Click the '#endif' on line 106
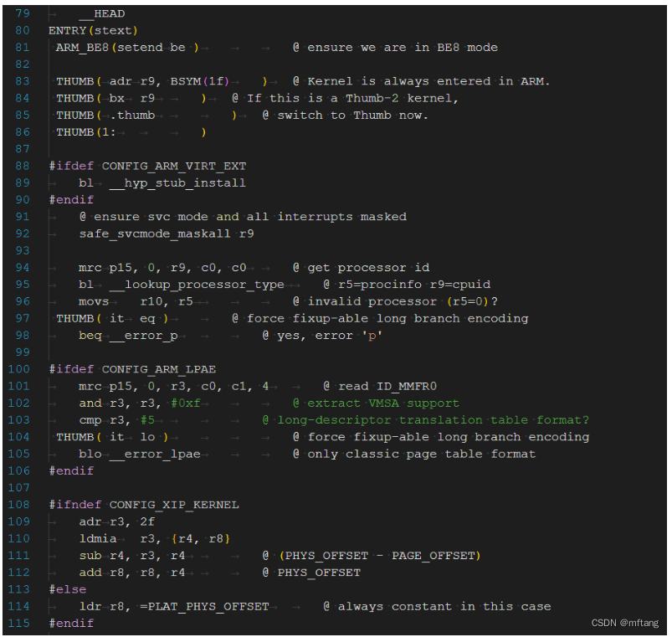The width and height of the screenshot is (672, 637). (x=71, y=471)
